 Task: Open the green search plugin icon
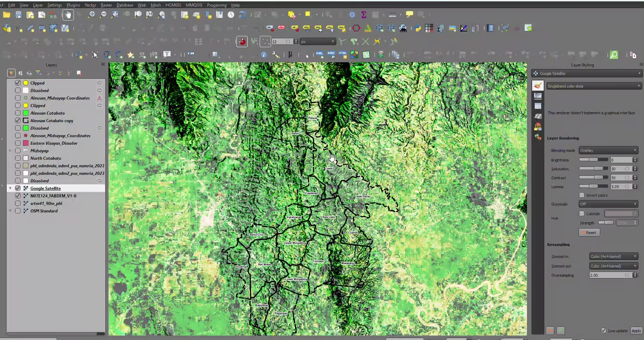pyautogui.click(x=614, y=55)
